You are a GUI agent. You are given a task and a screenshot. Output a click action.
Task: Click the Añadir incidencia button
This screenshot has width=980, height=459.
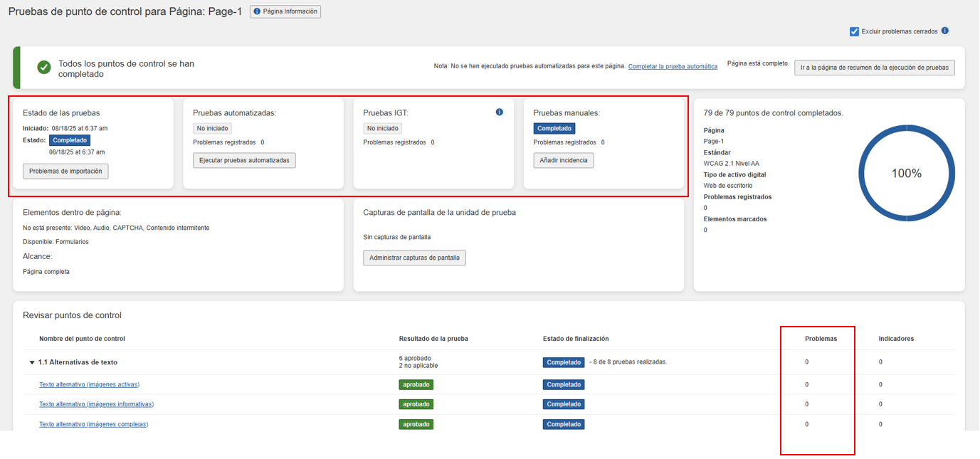(563, 160)
